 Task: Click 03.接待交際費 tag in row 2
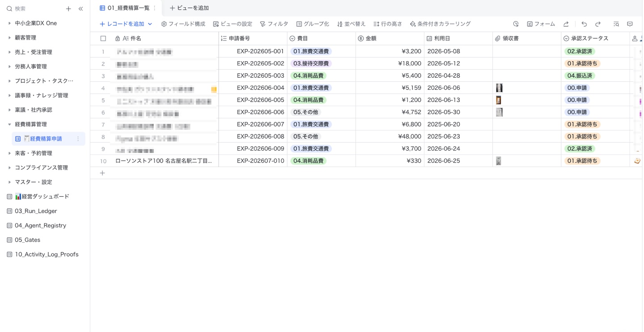[311, 63]
